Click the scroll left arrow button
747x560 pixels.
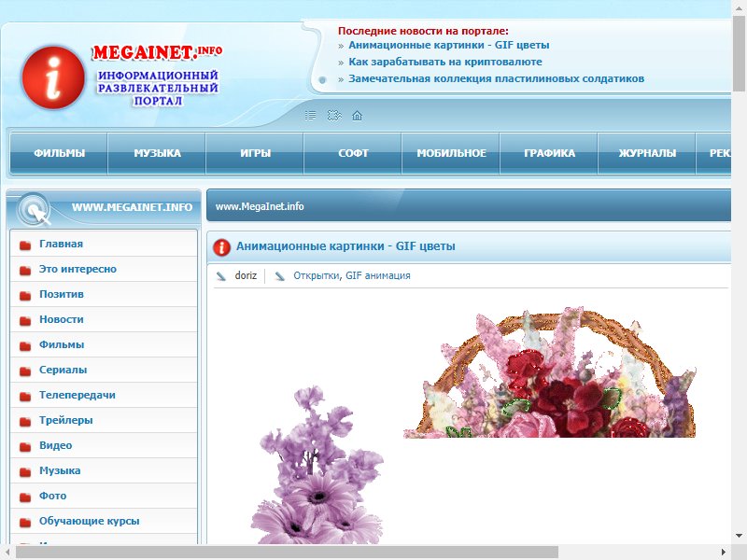[7, 553]
